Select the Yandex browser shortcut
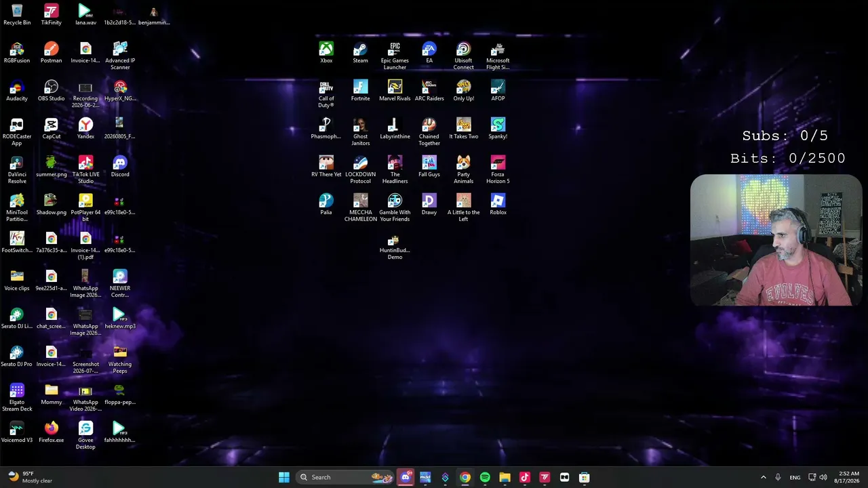 click(85, 128)
